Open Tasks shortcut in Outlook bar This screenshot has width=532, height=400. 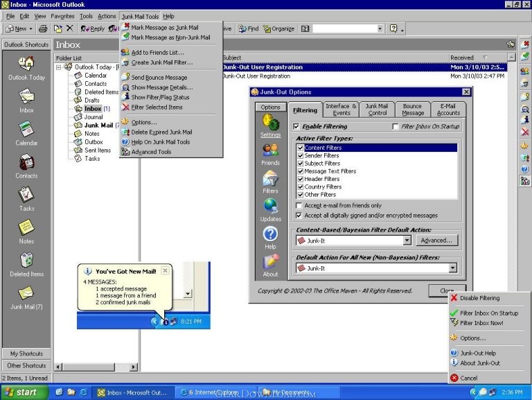(x=26, y=195)
